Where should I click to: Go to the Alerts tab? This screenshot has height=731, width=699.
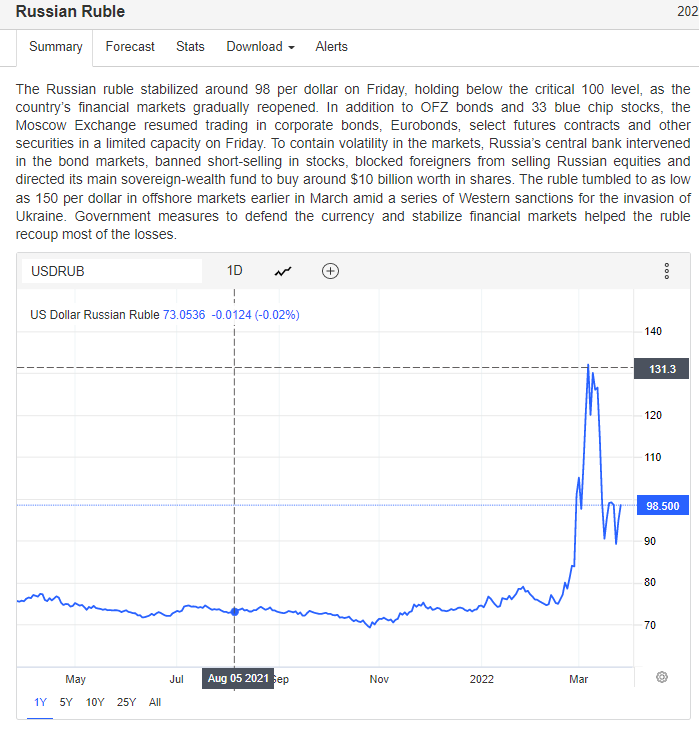(332, 47)
